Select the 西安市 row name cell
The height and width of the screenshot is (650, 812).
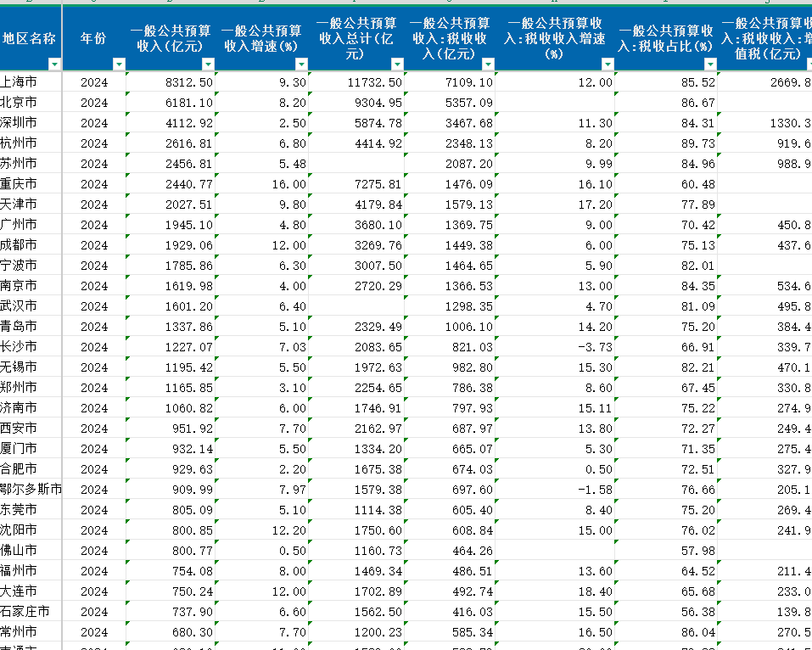31,428
